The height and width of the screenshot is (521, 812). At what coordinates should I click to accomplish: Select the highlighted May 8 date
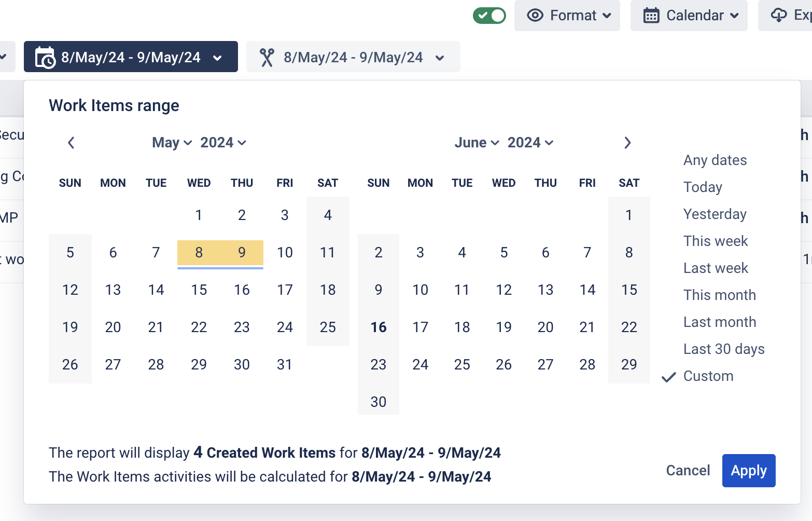199,253
